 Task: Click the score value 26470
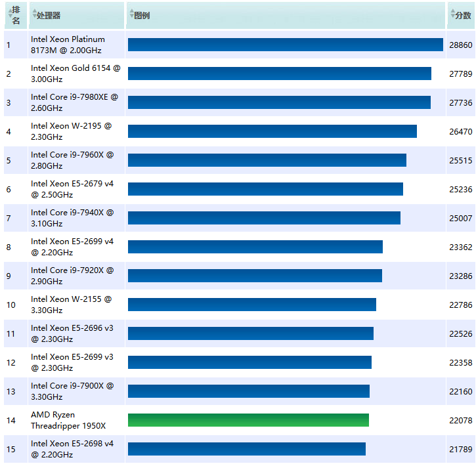coord(460,131)
